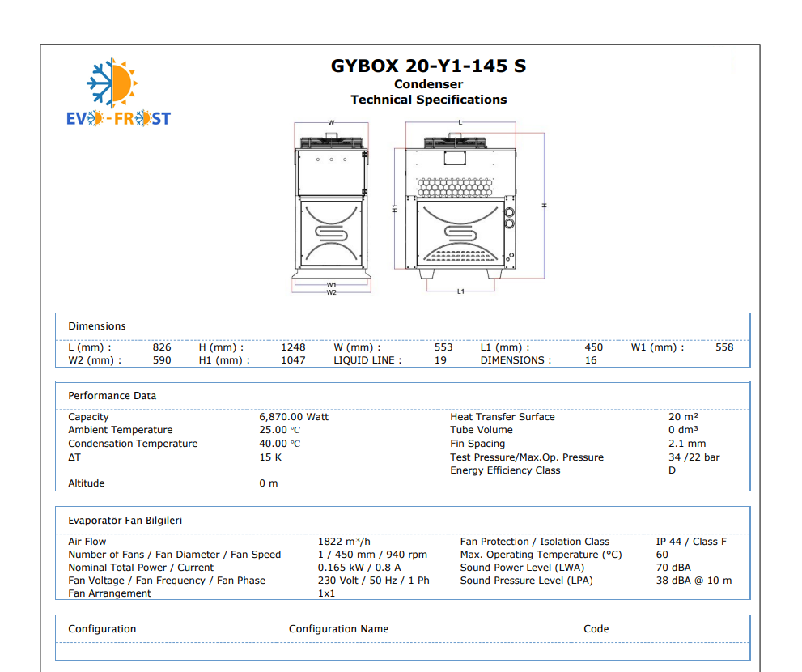802x672 pixels.
Task: Click the W (mm) value 553
Action: point(443,347)
